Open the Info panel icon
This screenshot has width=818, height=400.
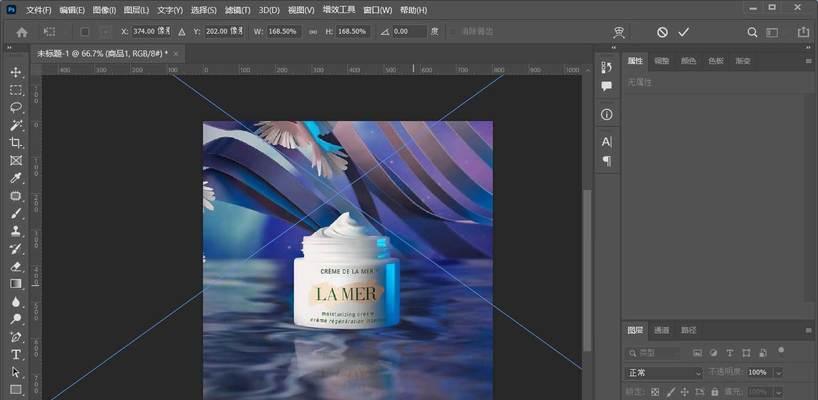point(607,115)
